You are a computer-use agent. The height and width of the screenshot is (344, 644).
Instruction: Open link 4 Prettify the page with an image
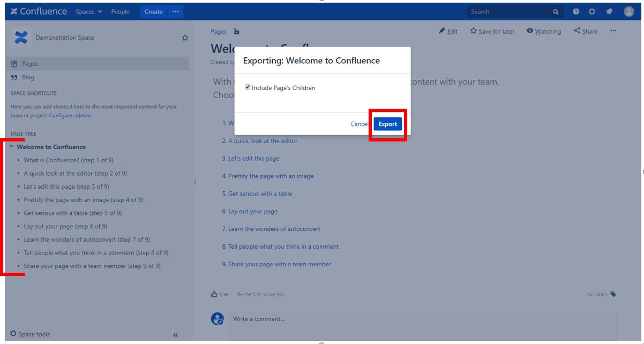271,176
